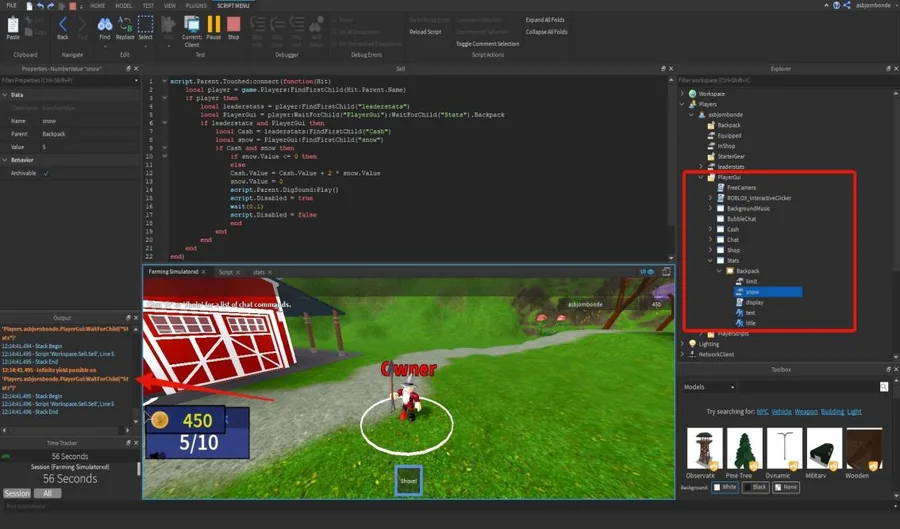The image size is (900, 529).
Task: Switch to the MODEL ribbon tab
Action: (x=123, y=5)
